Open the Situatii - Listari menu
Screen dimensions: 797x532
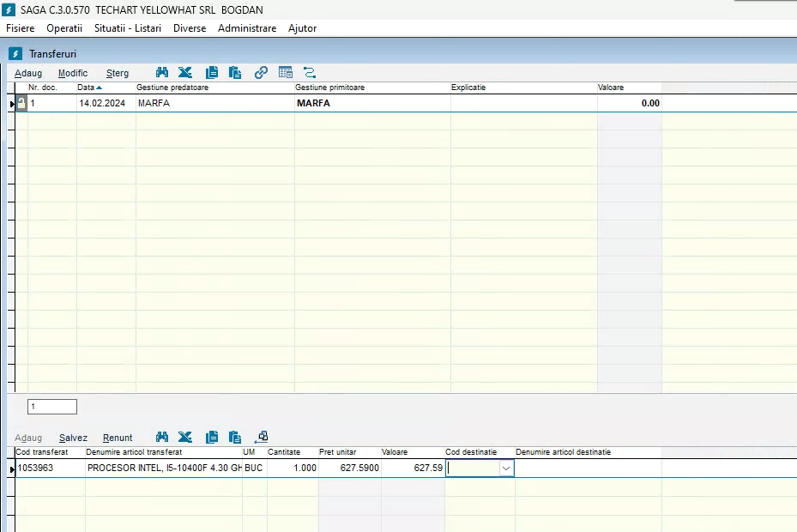(128, 28)
